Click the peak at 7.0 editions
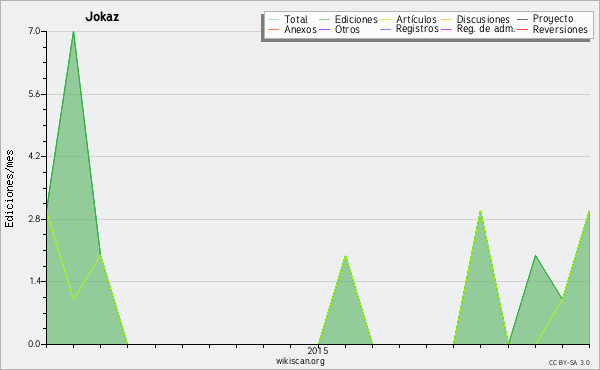Screen dimensions: 600x370 click(x=73, y=32)
